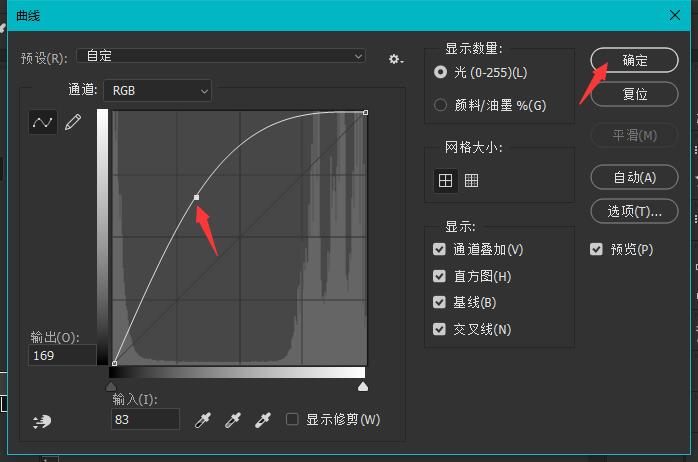Open the 选项 options button
Screen dimensions: 698x462
(x=634, y=211)
